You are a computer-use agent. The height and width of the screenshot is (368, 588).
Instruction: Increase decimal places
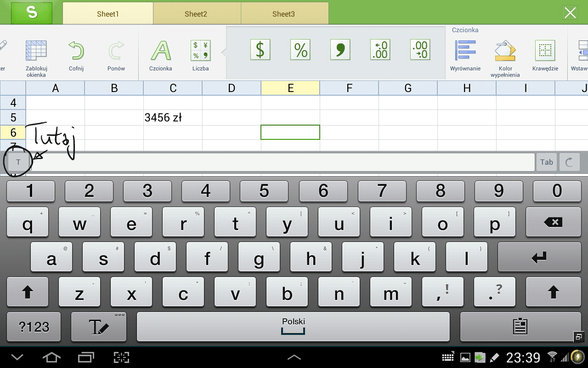380,49
